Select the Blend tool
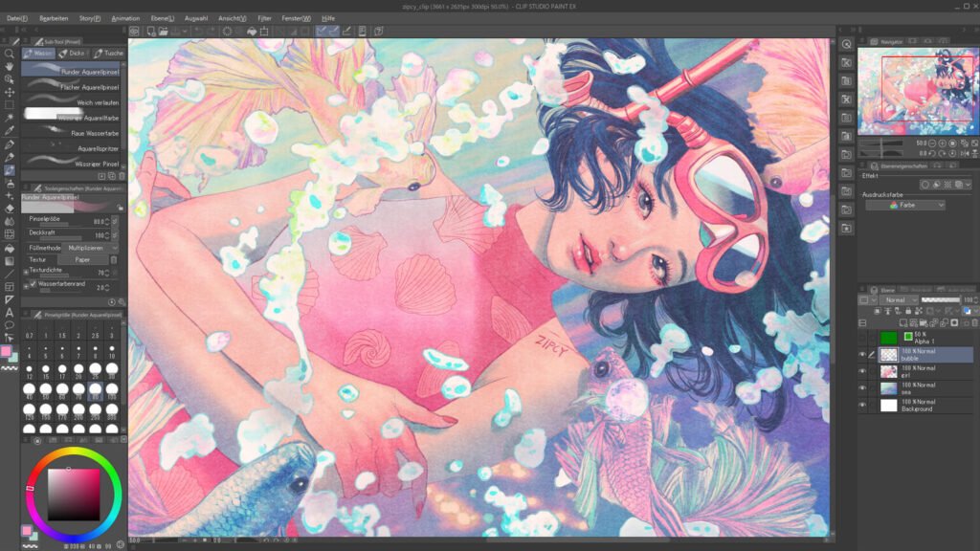This screenshot has height=551, width=980. pyautogui.click(x=10, y=222)
